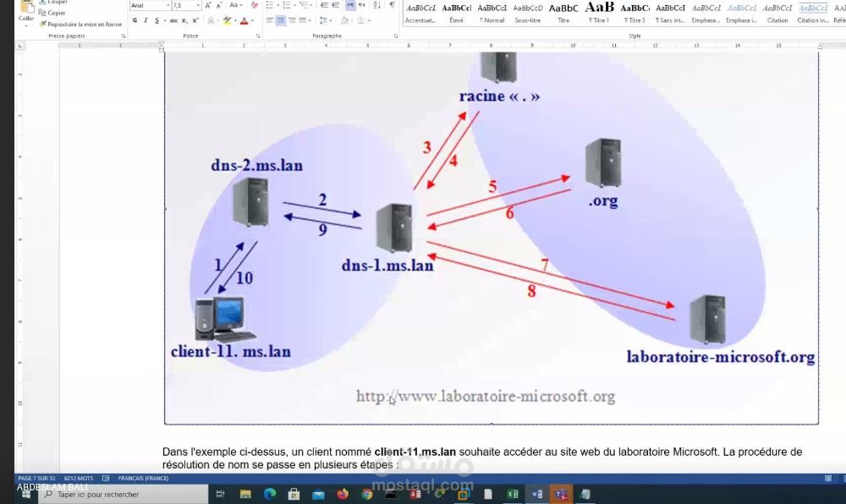846x504 pixels.
Task: Open the Presse-papiers dialog launcher
Action: click(x=124, y=36)
